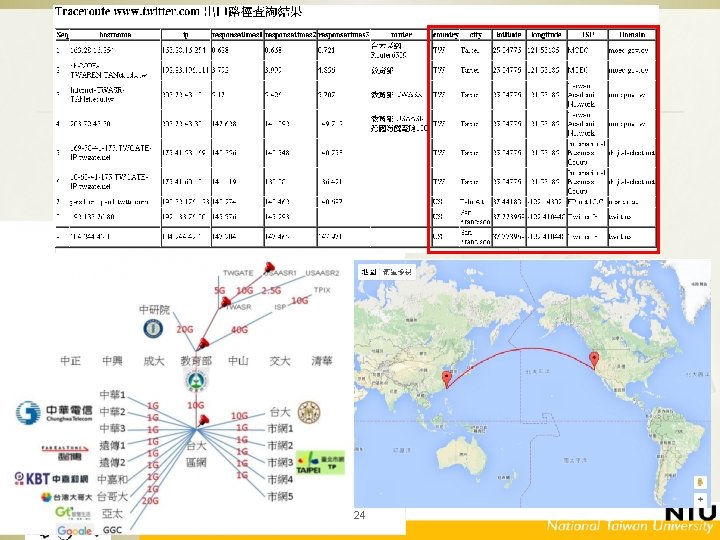This screenshot has height=540, width=720.
Task: Click the 2.5G link bandwidth label
Action: pyautogui.click(x=271, y=291)
